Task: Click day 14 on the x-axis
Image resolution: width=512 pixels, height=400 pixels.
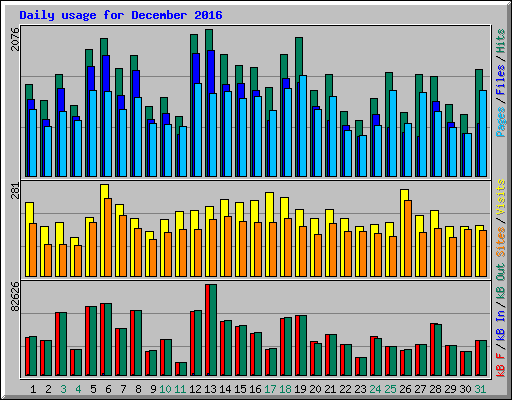Action: pos(225,389)
